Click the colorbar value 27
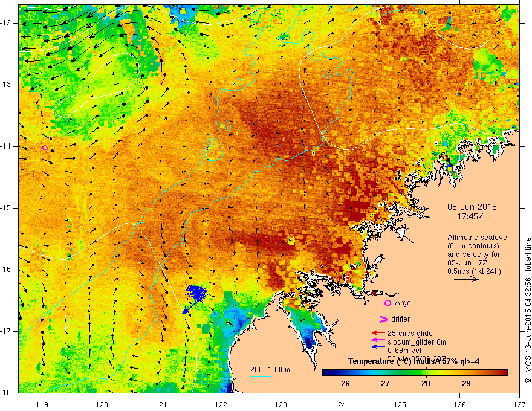Viewport: 532px width, 411px height. click(386, 383)
